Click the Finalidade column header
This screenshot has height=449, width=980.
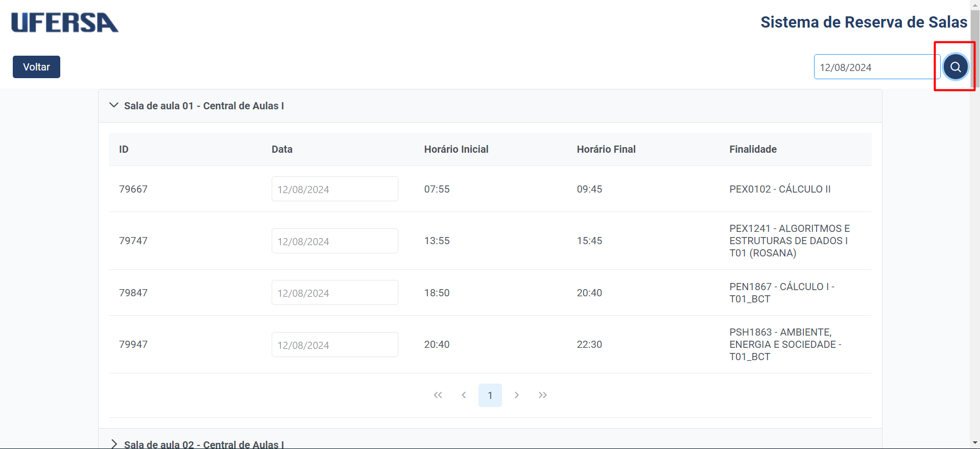[x=753, y=149]
